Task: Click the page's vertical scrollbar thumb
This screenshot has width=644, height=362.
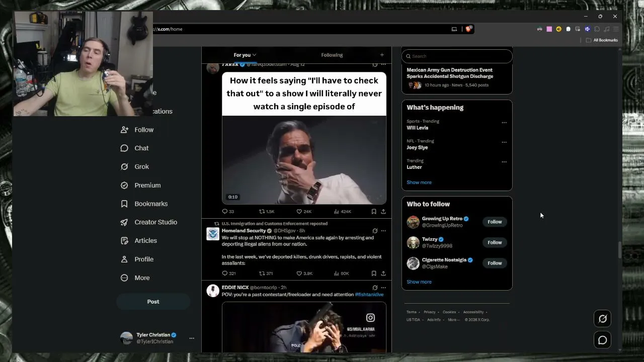Action: click(x=620, y=249)
